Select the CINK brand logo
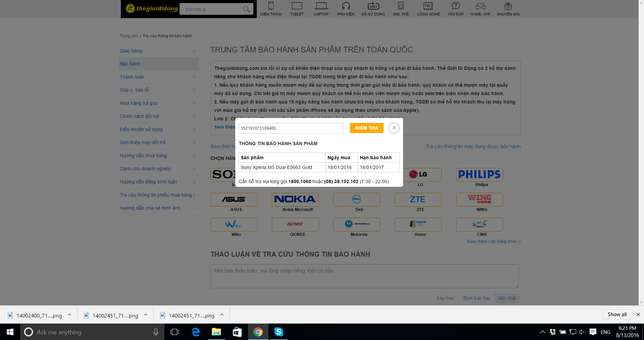This screenshot has width=644, height=340. [x=480, y=224]
